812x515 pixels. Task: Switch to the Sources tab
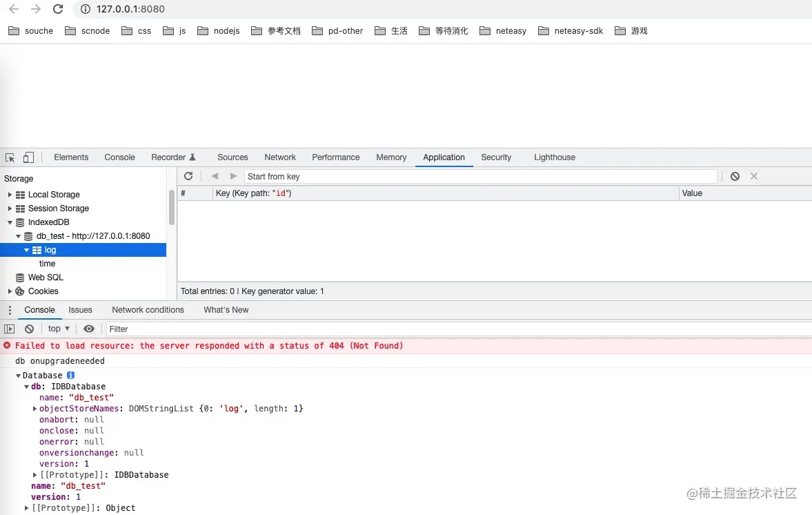pos(232,157)
